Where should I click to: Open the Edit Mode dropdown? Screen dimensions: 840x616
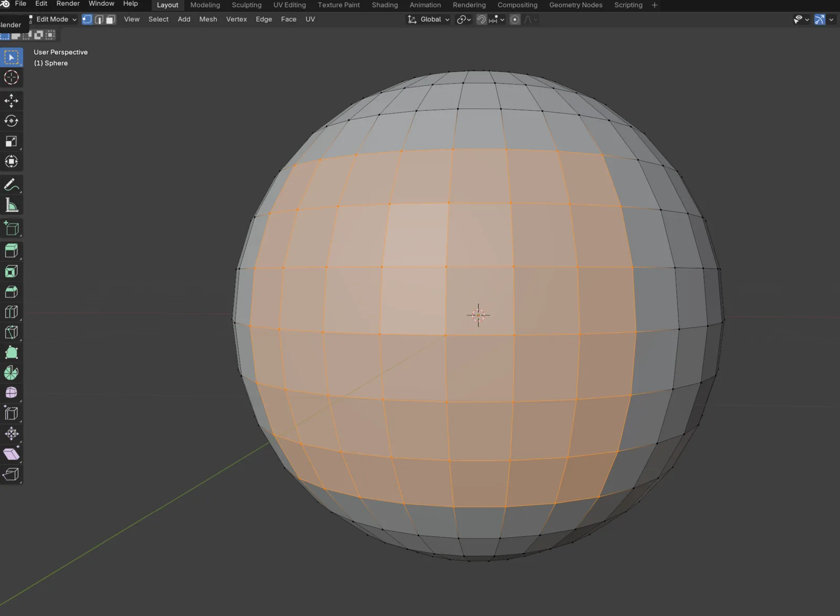[x=53, y=19]
